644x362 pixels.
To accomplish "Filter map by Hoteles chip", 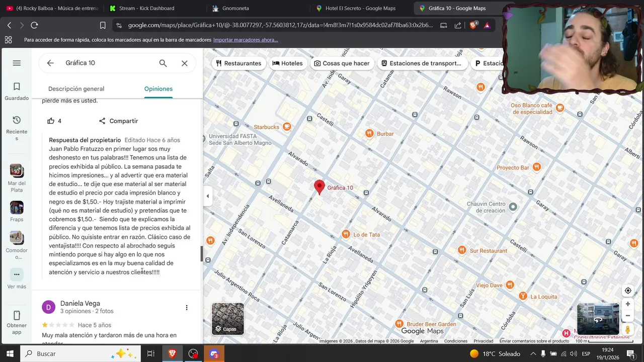I will click(x=287, y=63).
